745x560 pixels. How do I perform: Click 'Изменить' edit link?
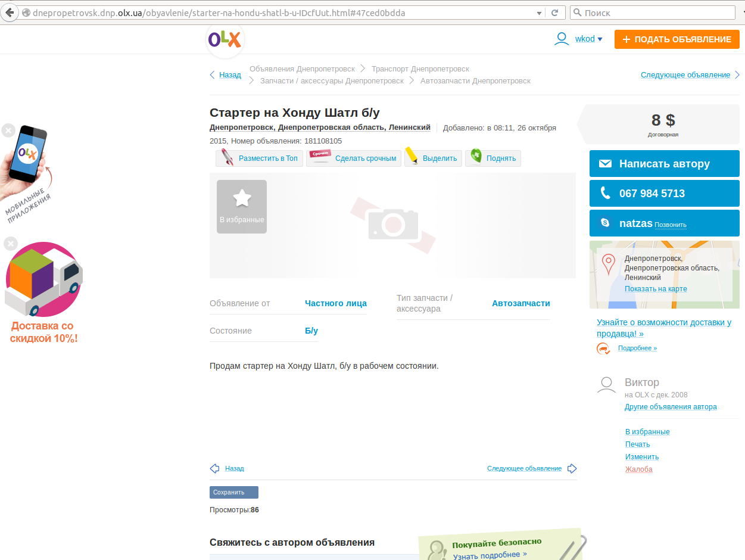point(642,457)
